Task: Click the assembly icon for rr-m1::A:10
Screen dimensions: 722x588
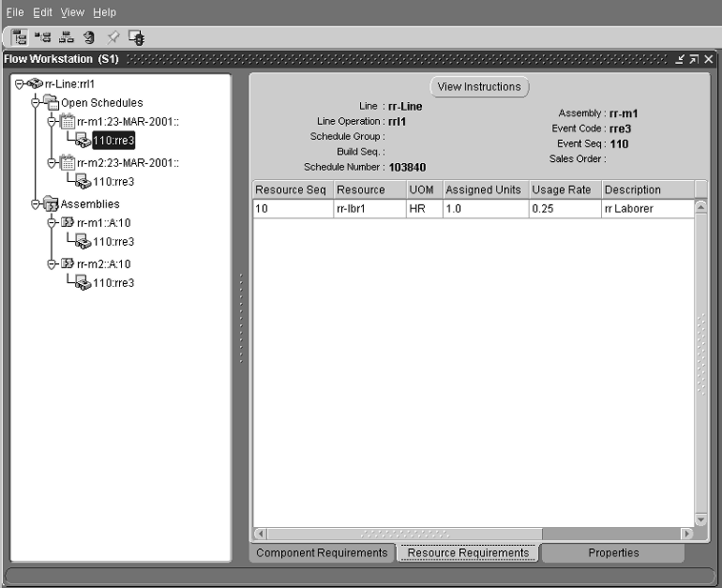Action: click(x=68, y=223)
